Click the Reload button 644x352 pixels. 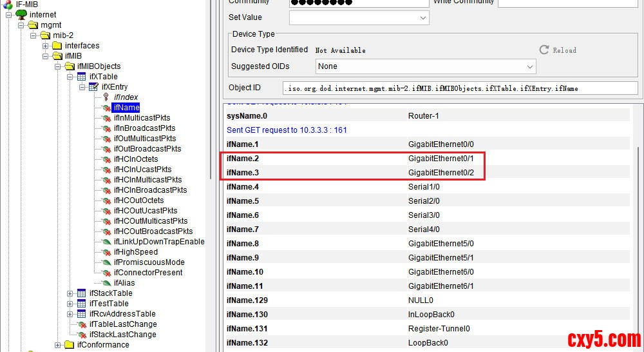pos(558,50)
